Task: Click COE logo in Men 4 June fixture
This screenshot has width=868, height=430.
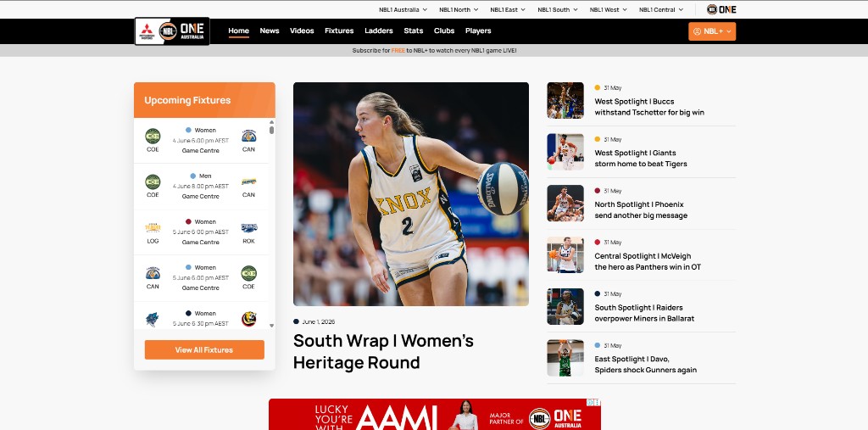Action: (153, 181)
